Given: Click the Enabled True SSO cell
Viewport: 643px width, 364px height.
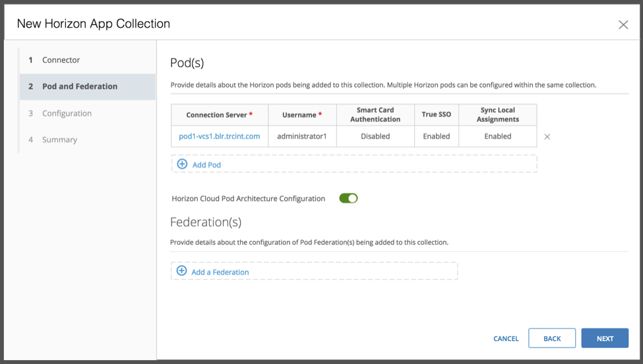Looking at the screenshot, I should (437, 136).
